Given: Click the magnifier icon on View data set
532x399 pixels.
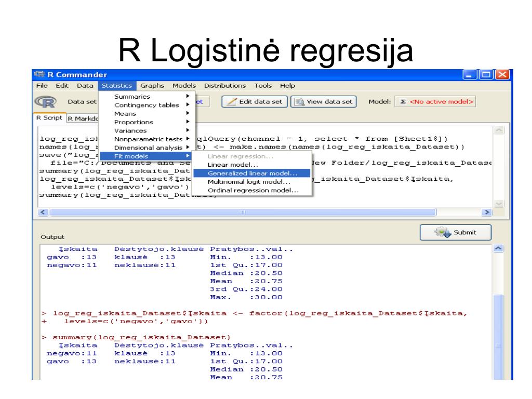Looking at the screenshot, I should (x=299, y=102).
